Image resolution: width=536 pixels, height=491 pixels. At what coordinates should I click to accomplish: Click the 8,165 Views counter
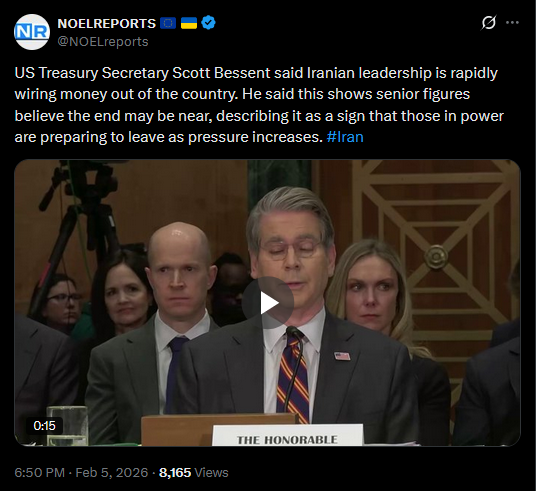coord(194,473)
